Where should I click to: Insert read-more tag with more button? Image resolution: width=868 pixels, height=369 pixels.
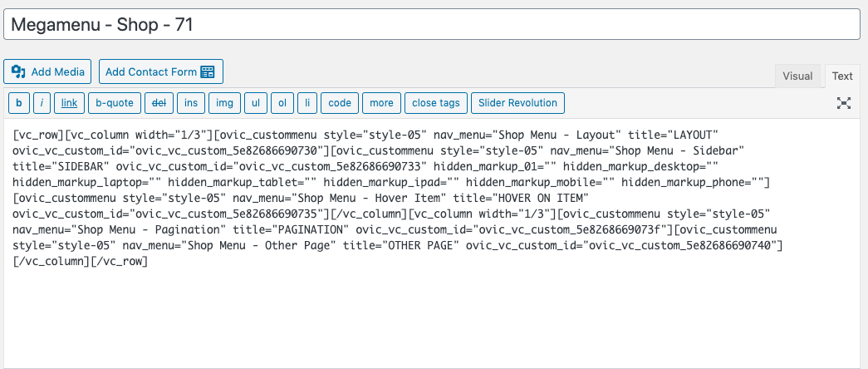pyautogui.click(x=382, y=103)
